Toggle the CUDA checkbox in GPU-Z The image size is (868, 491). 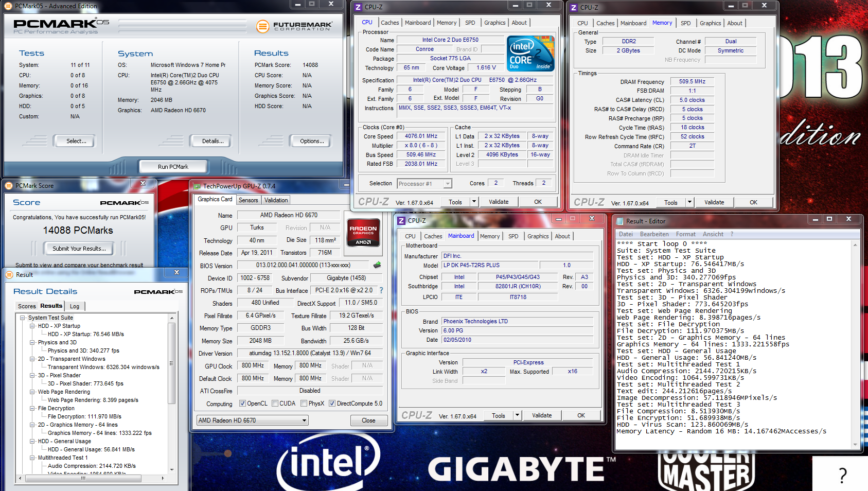[x=275, y=404]
